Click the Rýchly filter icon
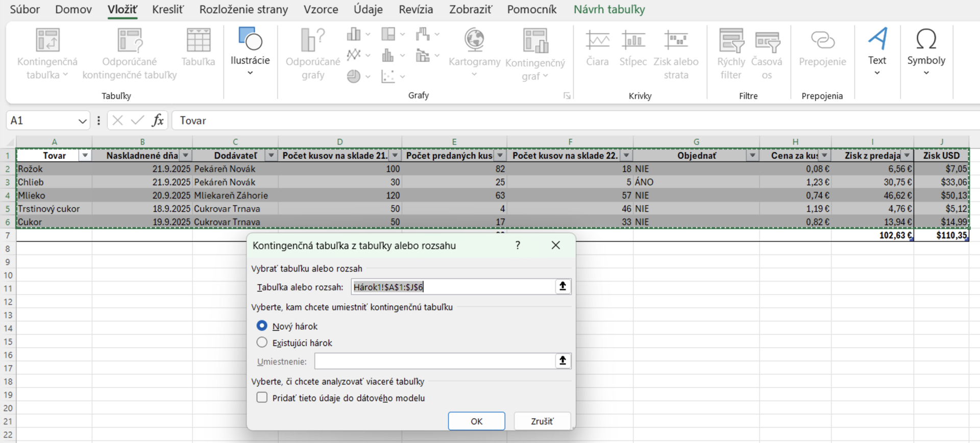980x443 pixels. pyautogui.click(x=731, y=40)
